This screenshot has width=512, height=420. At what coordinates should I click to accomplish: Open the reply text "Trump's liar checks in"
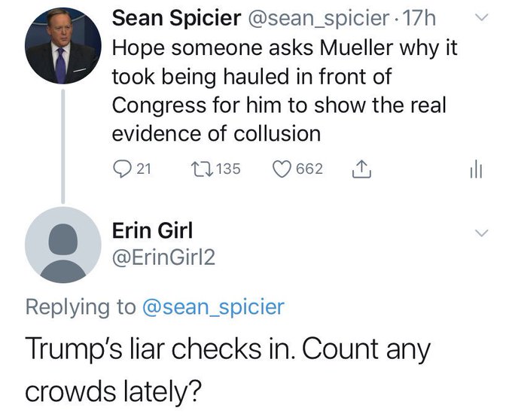point(227,370)
